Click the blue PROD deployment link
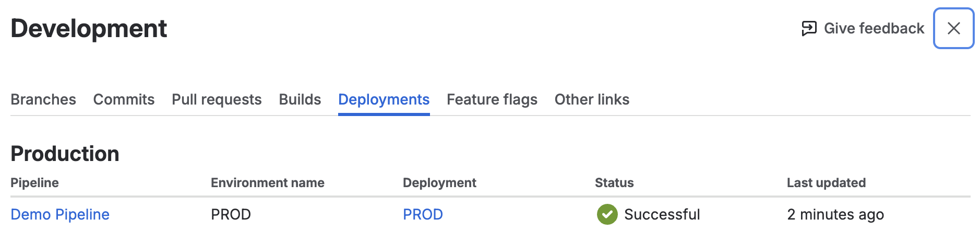 coord(423,214)
